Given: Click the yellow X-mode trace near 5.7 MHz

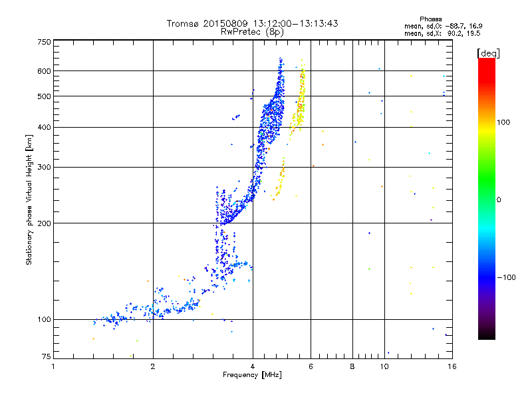Looking at the screenshot, I should coord(301,98).
